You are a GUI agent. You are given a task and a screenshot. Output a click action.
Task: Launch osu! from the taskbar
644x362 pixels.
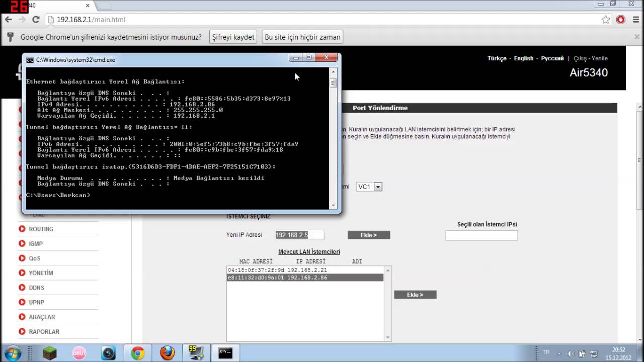(79, 353)
